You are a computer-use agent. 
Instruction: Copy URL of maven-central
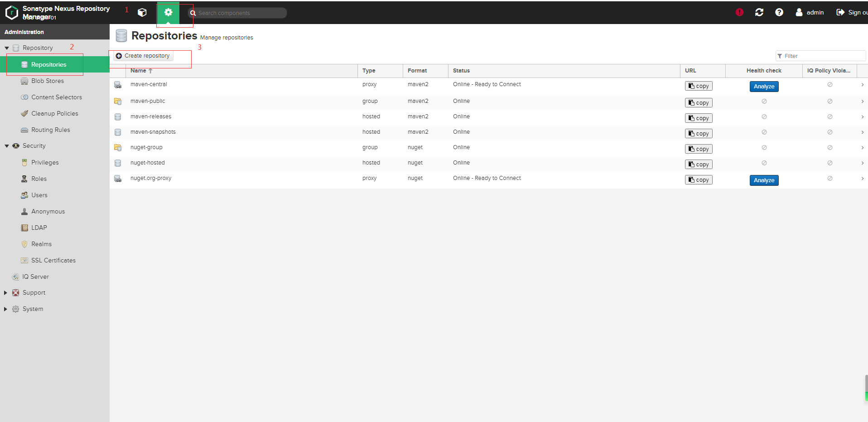[699, 86]
